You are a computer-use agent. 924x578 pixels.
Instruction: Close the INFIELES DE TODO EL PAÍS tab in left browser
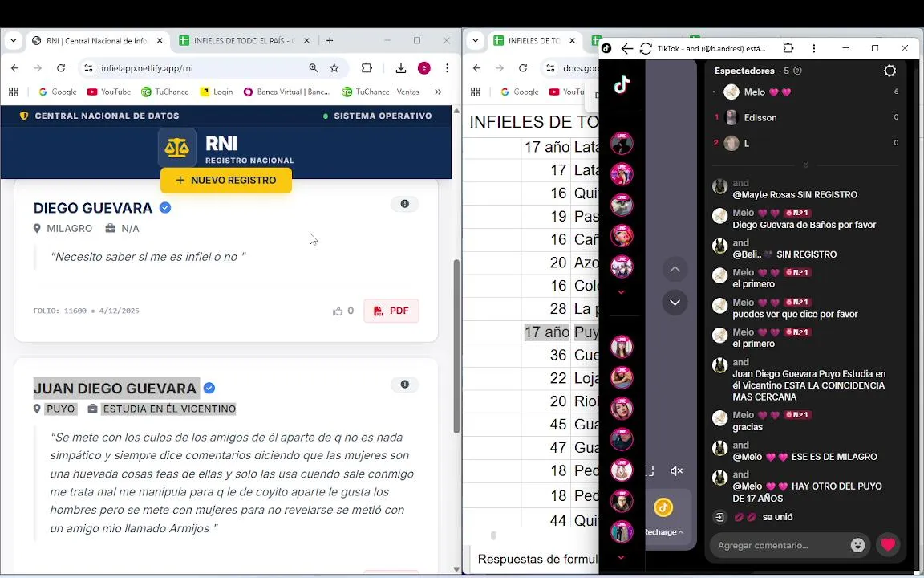click(306, 41)
